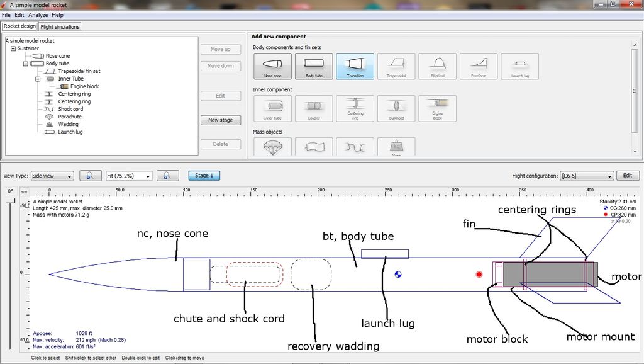Toggle the Stage 1 button
This screenshot has height=364, width=644.
click(204, 176)
